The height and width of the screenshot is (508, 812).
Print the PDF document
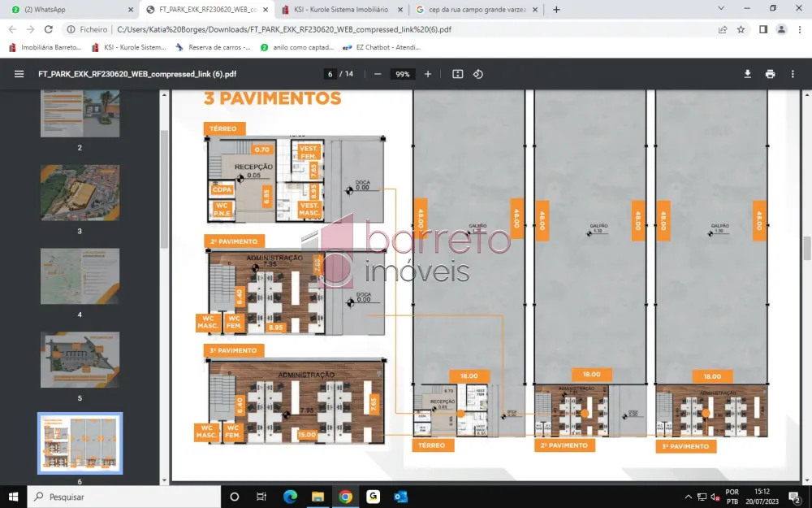coord(770,74)
